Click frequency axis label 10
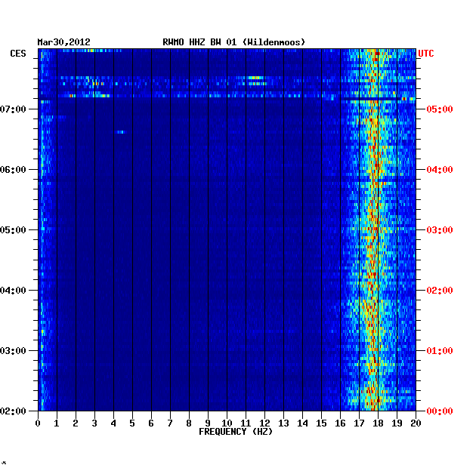The width and height of the screenshot is (476, 471). 227,423
